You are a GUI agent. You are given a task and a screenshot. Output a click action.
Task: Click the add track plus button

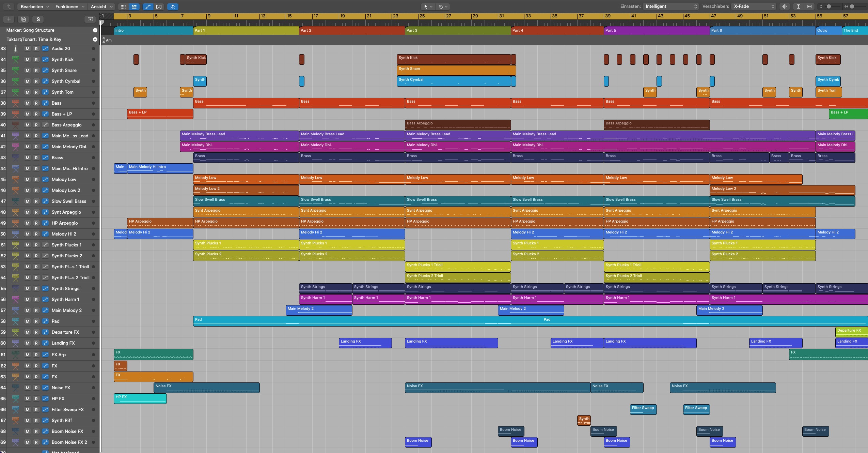(x=9, y=19)
